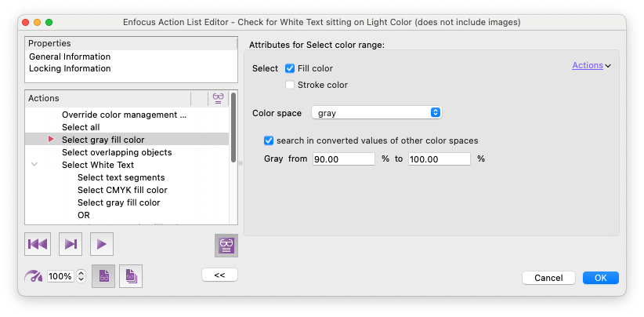This screenshot has height=317, width=644.
Task: Click the red close window button
Action: [26, 22]
